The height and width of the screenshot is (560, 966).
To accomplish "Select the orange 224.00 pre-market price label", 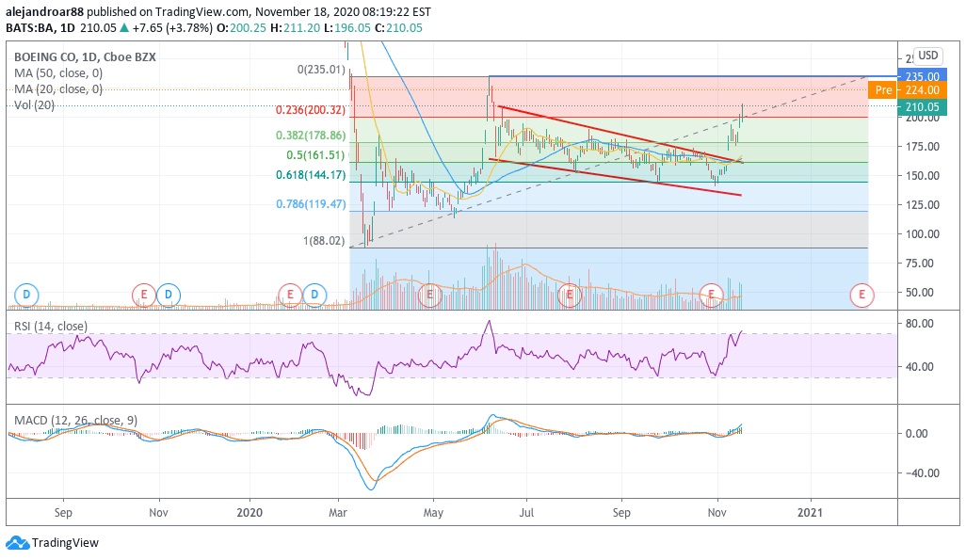I will tap(922, 90).
